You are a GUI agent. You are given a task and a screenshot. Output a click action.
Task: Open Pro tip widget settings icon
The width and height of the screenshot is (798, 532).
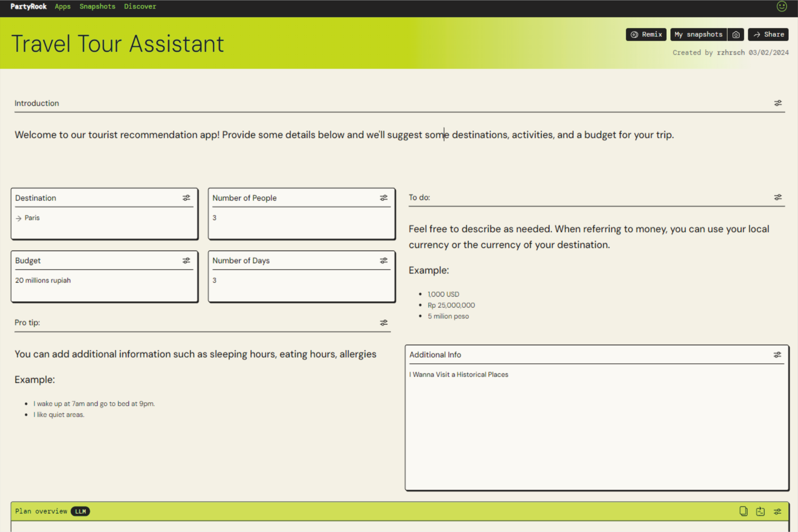pyautogui.click(x=383, y=323)
